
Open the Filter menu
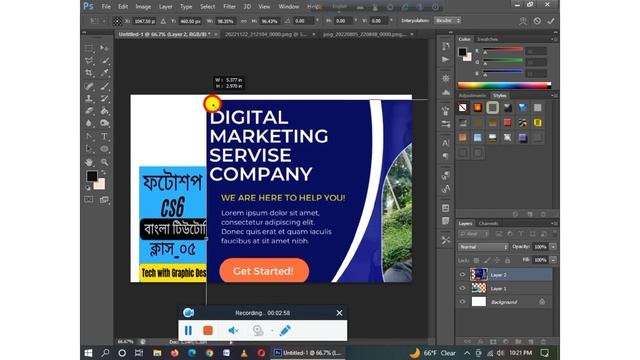229,7
